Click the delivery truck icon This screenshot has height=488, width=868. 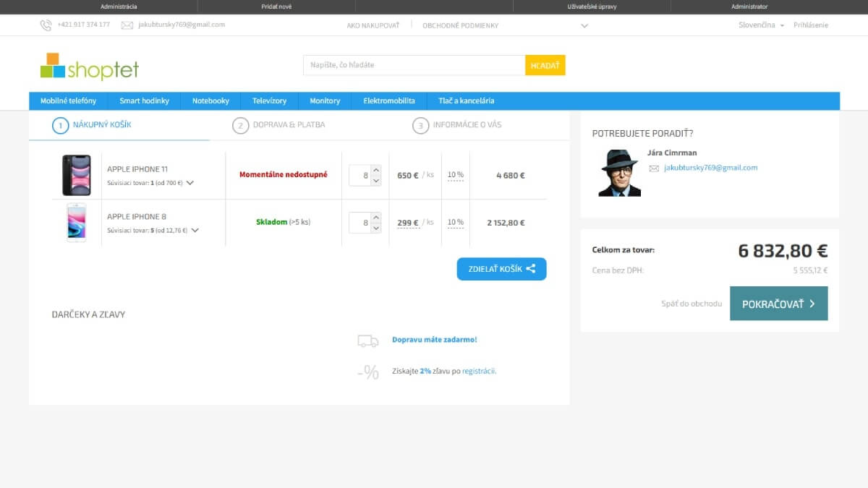pos(368,341)
